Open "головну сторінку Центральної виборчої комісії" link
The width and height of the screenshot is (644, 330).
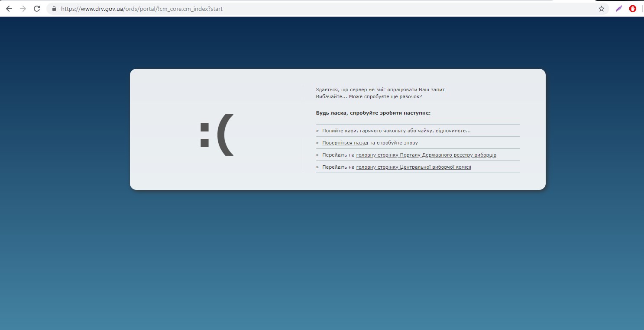413,167
